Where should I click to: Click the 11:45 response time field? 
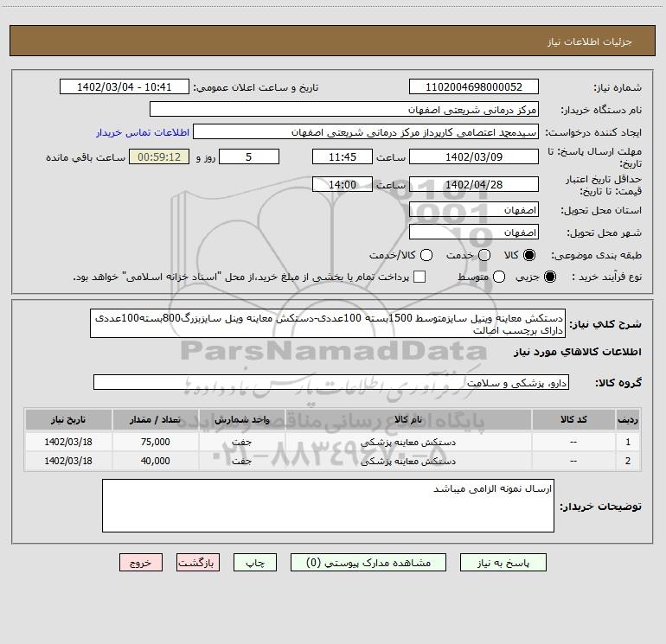pos(342,156)
